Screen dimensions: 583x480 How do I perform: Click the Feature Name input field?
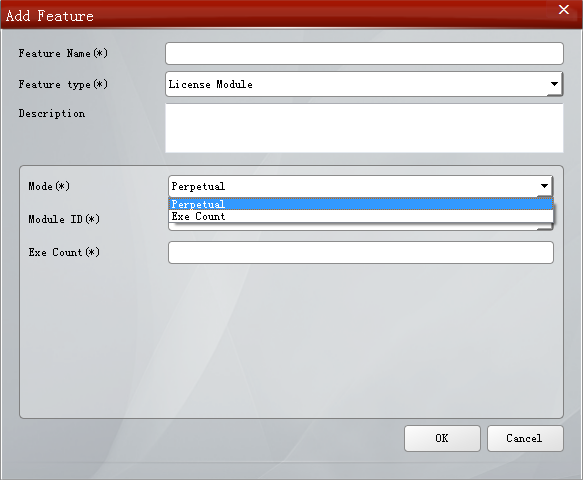pyautogui.click(x=364, y=54)
